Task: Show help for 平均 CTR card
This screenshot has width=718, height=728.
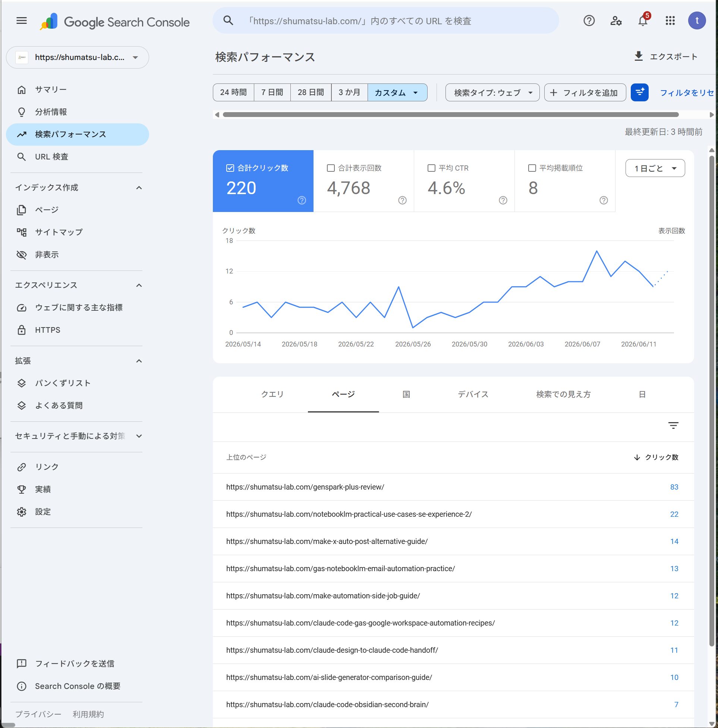Action: pos(503,200)
